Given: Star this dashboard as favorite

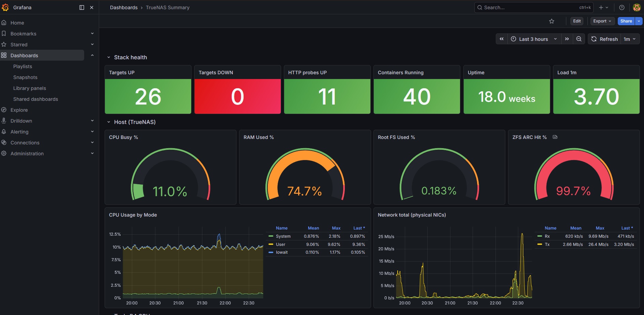Looking at the screenshot, I should coord(552,21).
